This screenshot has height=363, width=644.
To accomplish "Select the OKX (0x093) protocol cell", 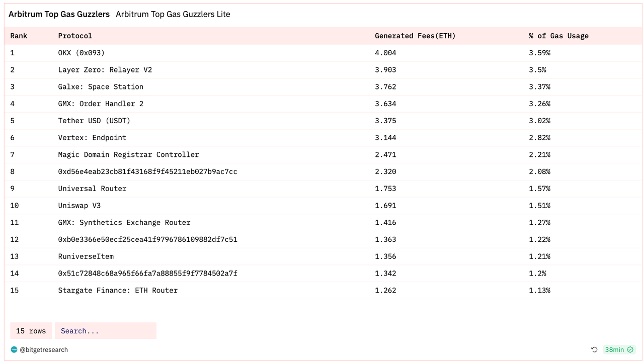I will [x=82, y=53].
